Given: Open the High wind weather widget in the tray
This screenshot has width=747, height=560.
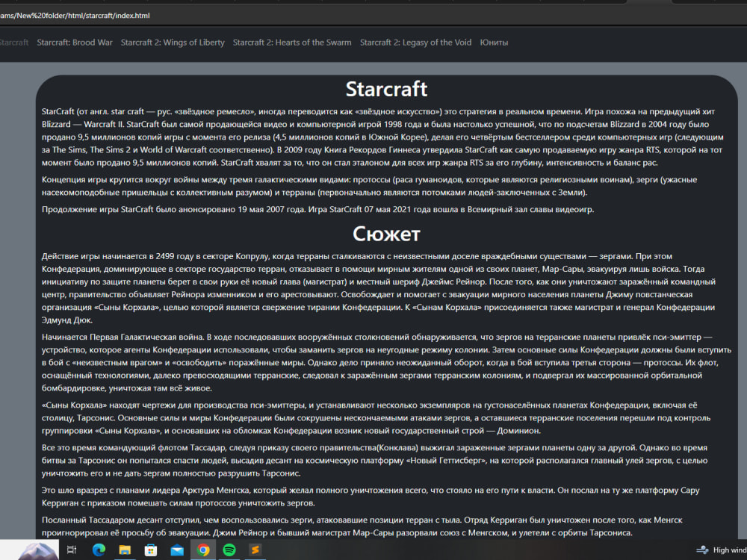Looking at the screenshot, I should tap(722, 550).
